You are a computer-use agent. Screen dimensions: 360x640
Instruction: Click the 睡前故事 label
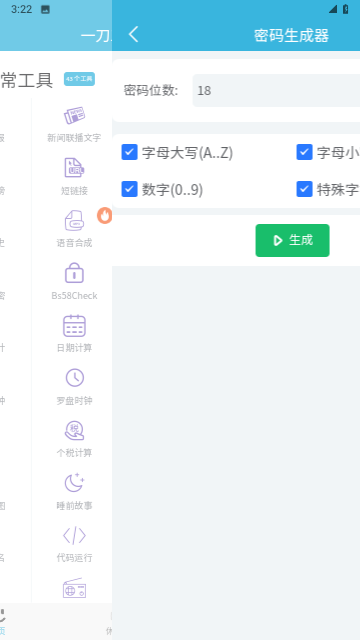pyautogui.click(x=74, y=506)
